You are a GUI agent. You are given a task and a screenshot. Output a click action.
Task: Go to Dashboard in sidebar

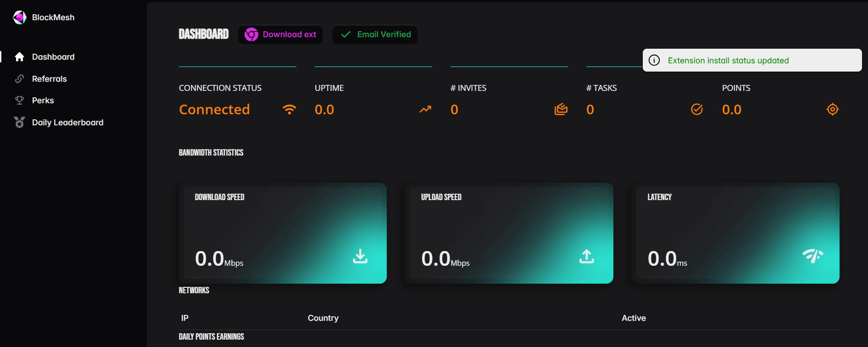pyautogui.click(x=53, y=57)
